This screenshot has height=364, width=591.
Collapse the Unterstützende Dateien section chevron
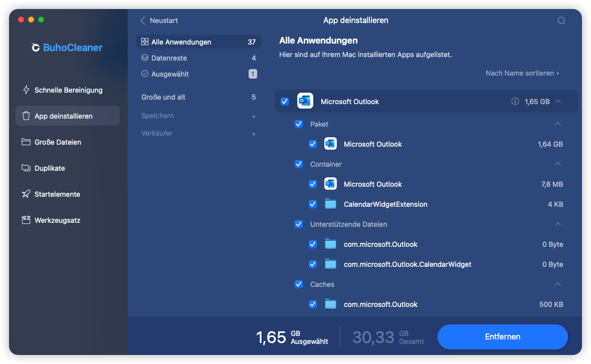coord(558,224)
